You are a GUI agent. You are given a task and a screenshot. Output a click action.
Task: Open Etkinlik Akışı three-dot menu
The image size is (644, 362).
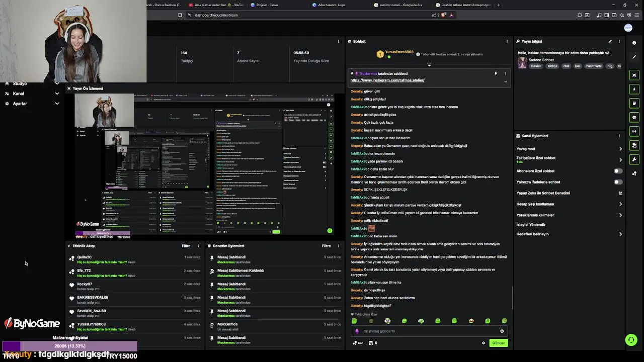(x=198, y=246)
